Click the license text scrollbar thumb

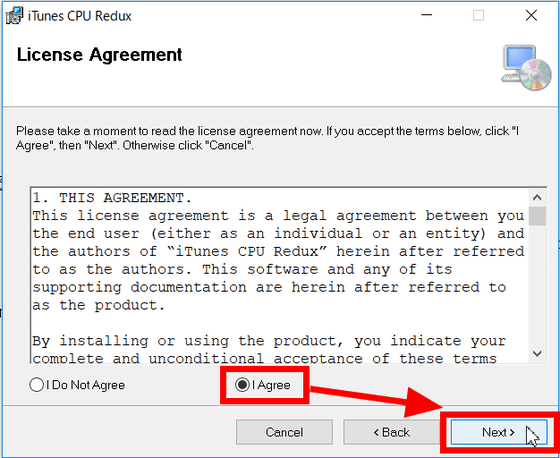coord(537,216)
